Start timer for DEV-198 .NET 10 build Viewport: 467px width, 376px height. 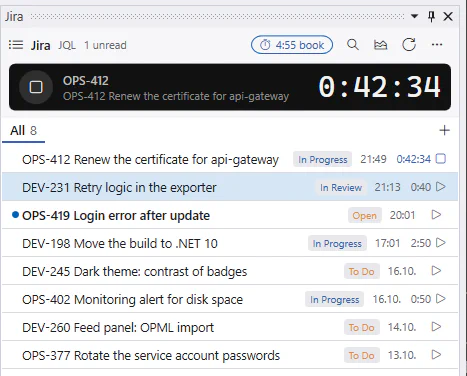pyautogui.click(x=441, y=243)
